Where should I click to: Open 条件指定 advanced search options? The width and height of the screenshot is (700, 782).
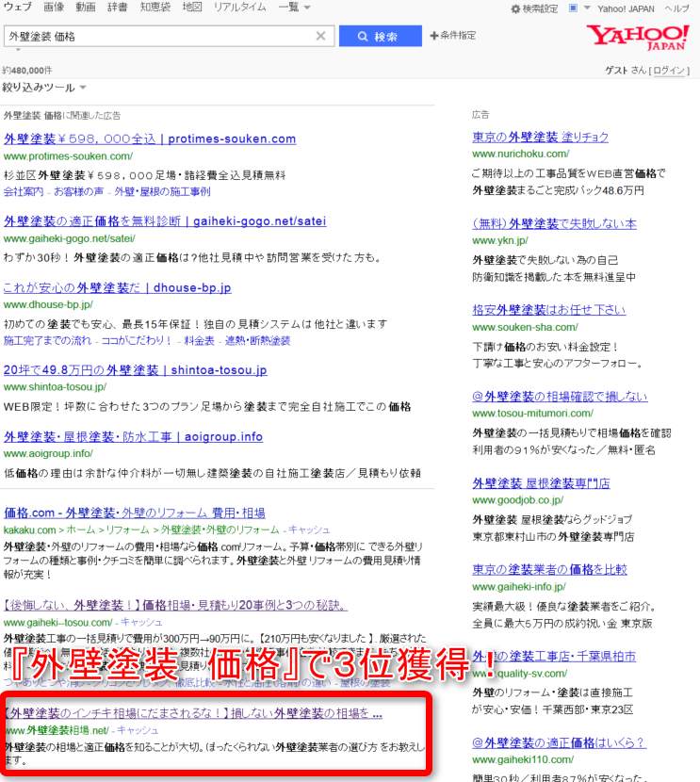pyautogui.click(x=453, y=36)
